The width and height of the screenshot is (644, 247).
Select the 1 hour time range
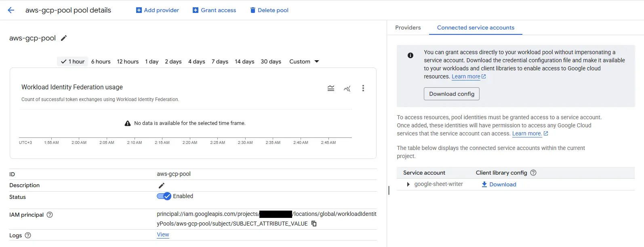click(x=73, y=61)
